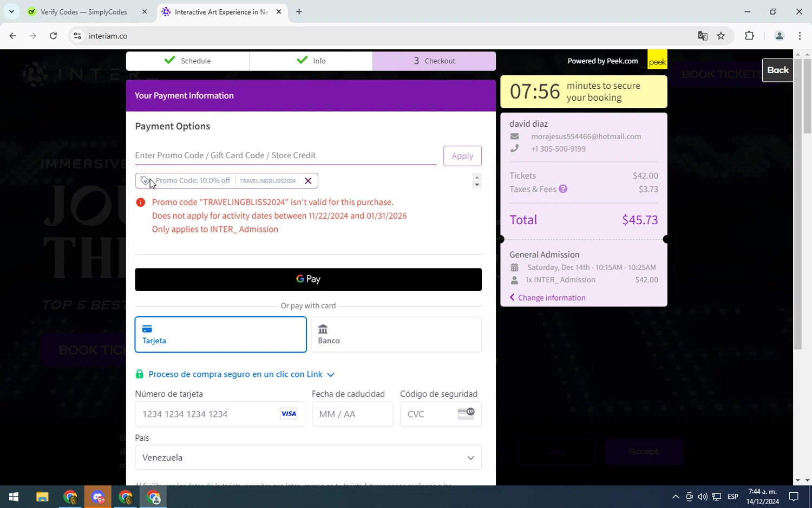Click the promo code tag icon
Screen dimensions: 812x508
tap(145, 181)
